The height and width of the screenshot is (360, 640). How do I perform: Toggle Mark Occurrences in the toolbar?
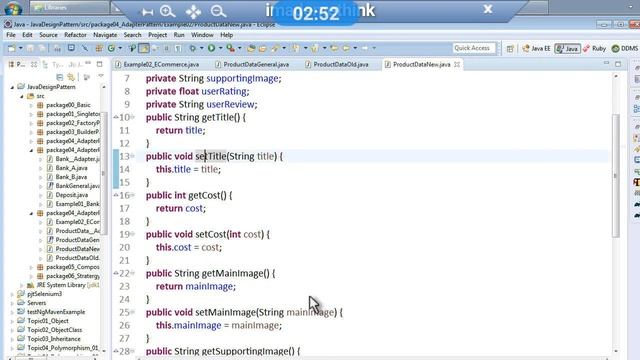point(144,48)
